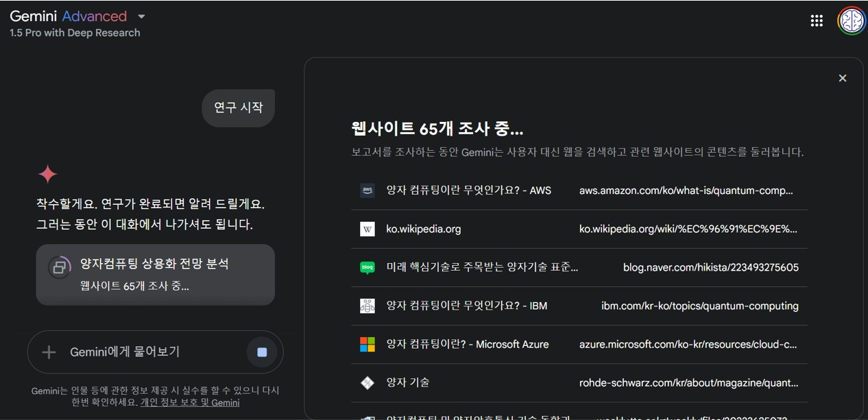Open the rohde-schwarz.com URL

[x=689, y=382]
